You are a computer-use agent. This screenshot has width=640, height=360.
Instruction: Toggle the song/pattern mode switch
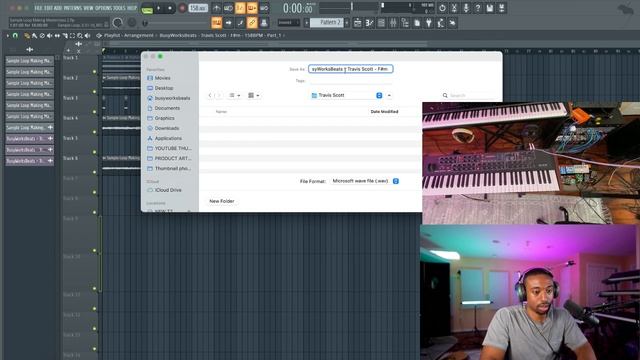point(147,9)
